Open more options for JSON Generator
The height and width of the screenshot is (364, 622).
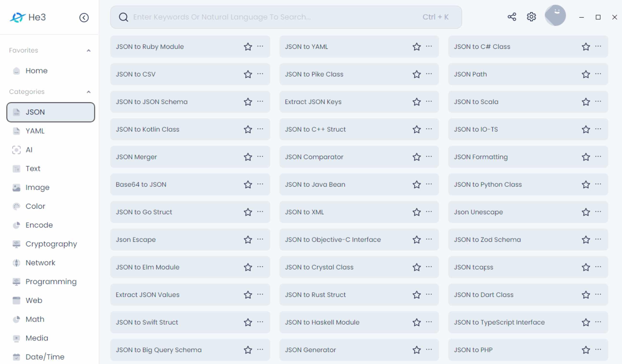[429, 349]
